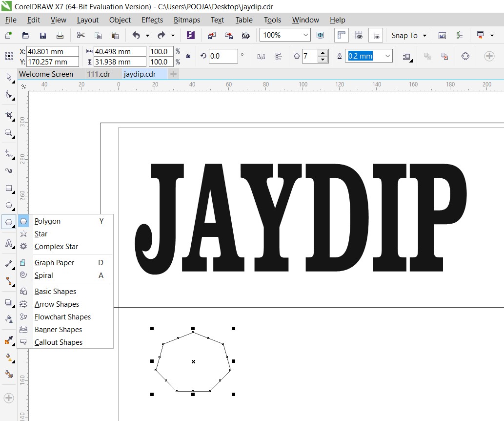Select the Color Eyedropper tool

click(8, 340)
